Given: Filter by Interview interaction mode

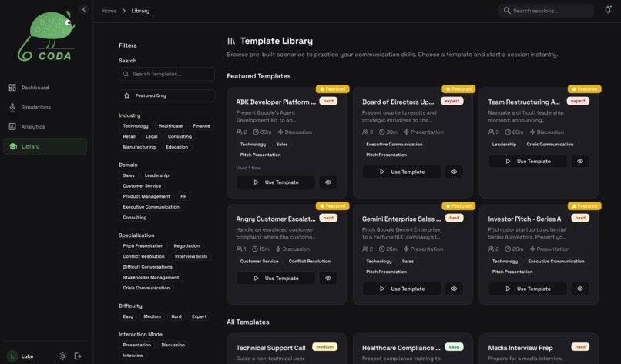Looking at the screenshot, I should (x=133, y=356).
